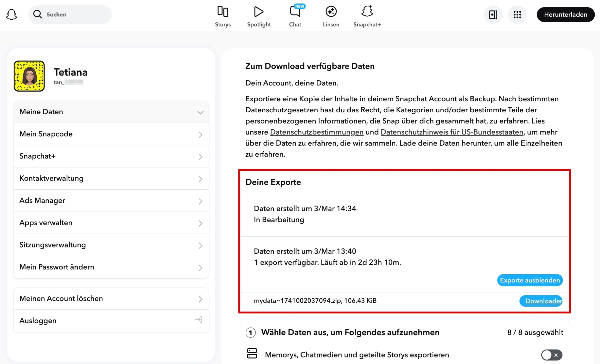The width and height of the screenshot is (600, 364).
Task: Click the Deine Exporte heading
Action: (273, 182)
